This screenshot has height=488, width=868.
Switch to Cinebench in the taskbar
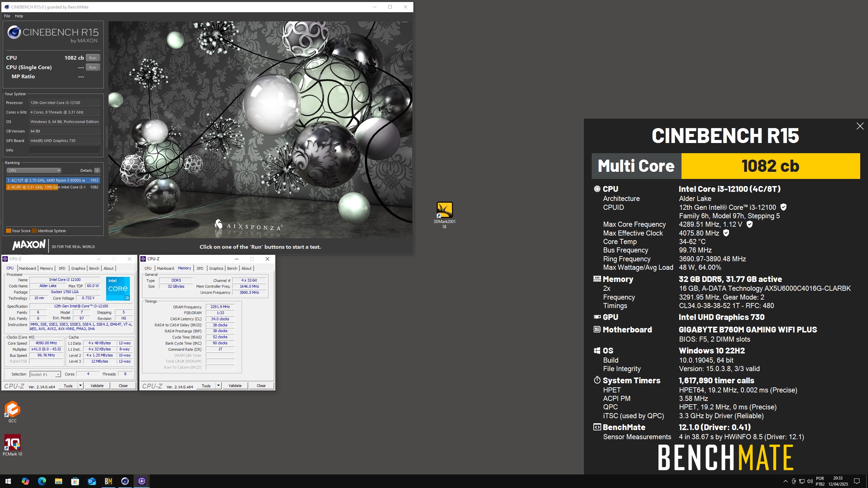[125, 481]
